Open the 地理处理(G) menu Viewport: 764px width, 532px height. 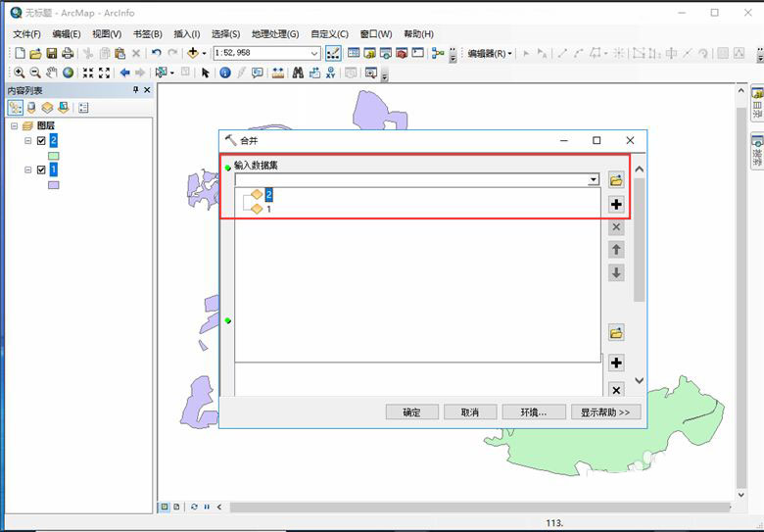275,34
